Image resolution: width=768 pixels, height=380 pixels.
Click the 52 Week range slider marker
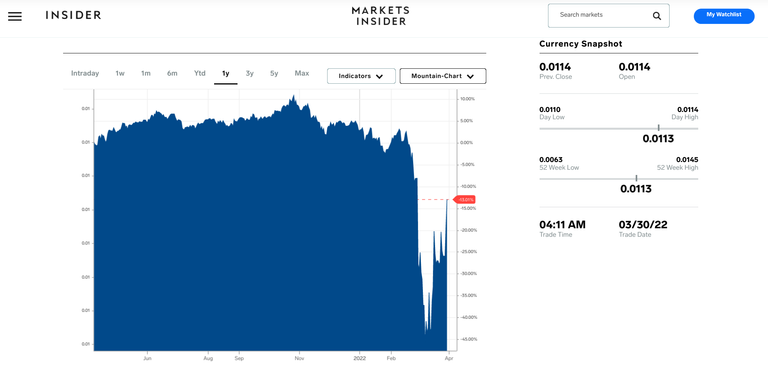[636, 178]
